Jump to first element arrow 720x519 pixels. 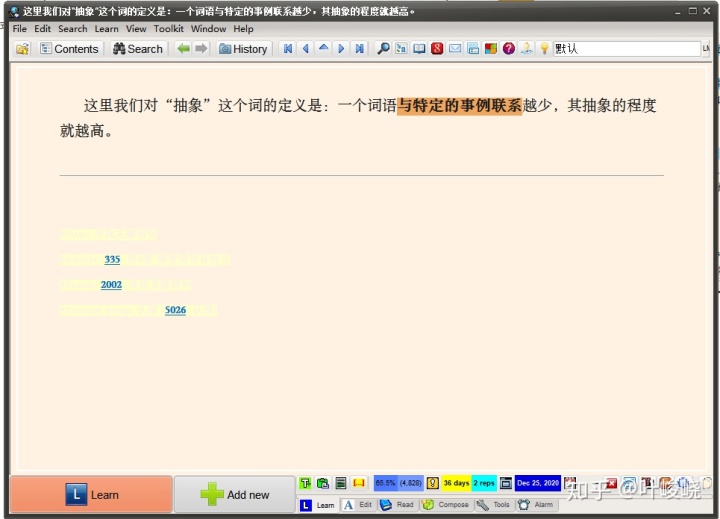(x=288, y=48)
